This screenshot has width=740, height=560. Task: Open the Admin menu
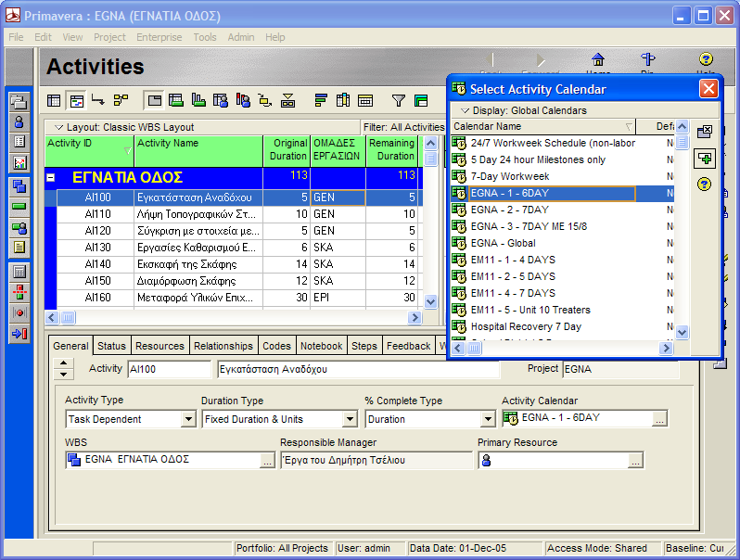tap(241, 37)
